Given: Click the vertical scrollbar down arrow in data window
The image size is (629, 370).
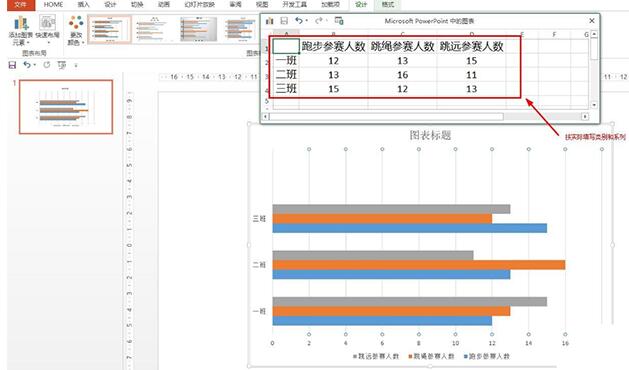Looking at the screenshot, I should coord(594,105).
